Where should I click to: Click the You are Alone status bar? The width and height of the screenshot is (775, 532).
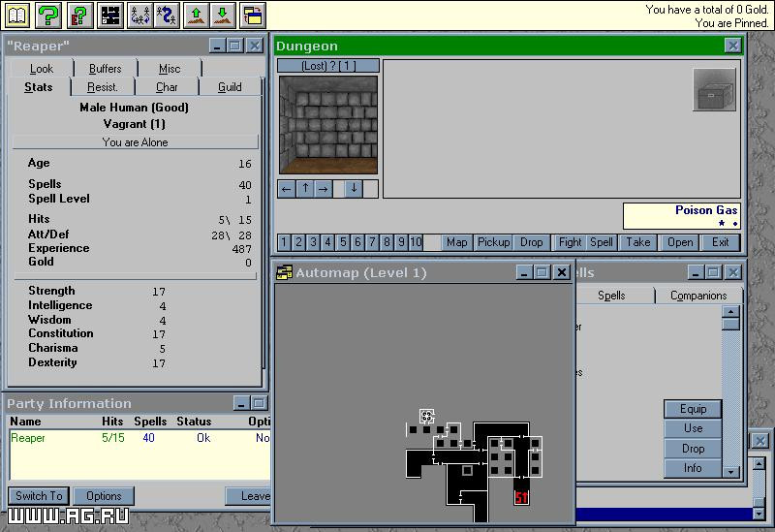click(135, 142)
